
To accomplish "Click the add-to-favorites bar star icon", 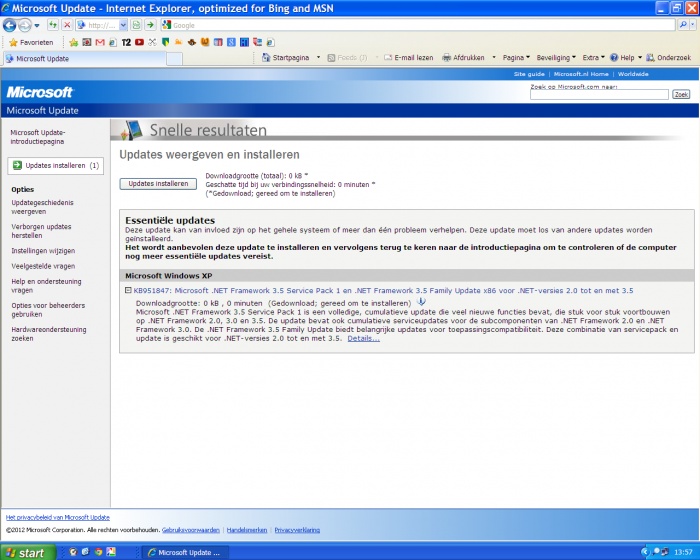I will coord(74,42).
